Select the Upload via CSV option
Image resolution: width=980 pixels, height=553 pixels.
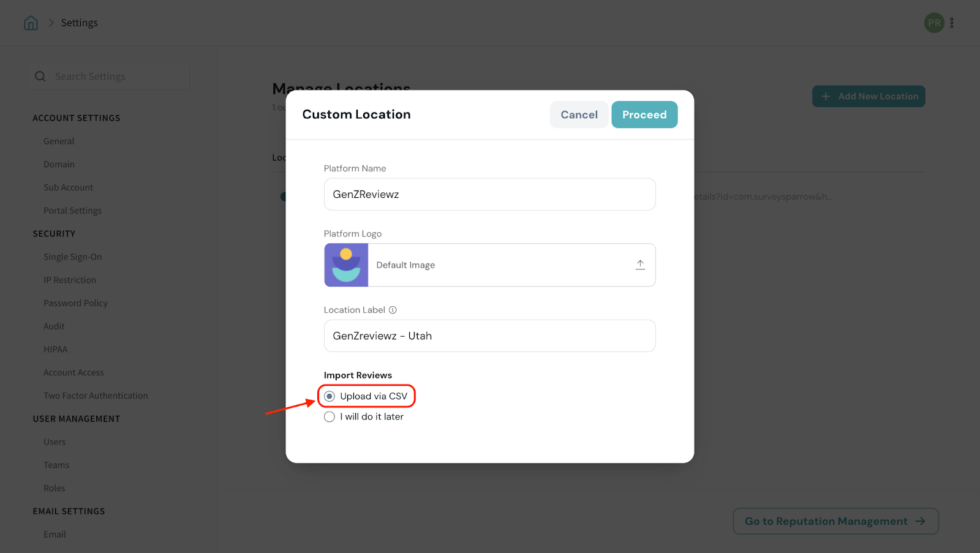(330, 396)
